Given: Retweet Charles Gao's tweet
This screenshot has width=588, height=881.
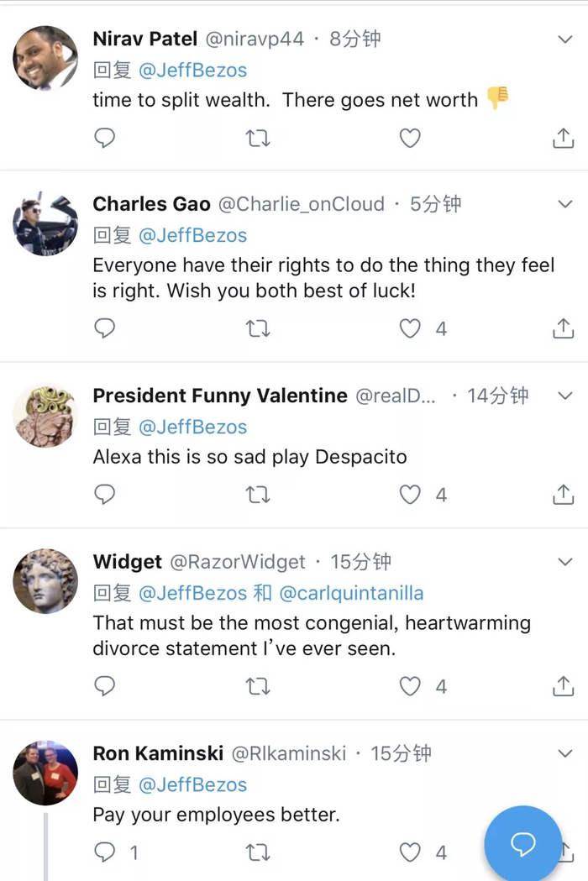Looking at the screenshot, I should pos(257,328).
